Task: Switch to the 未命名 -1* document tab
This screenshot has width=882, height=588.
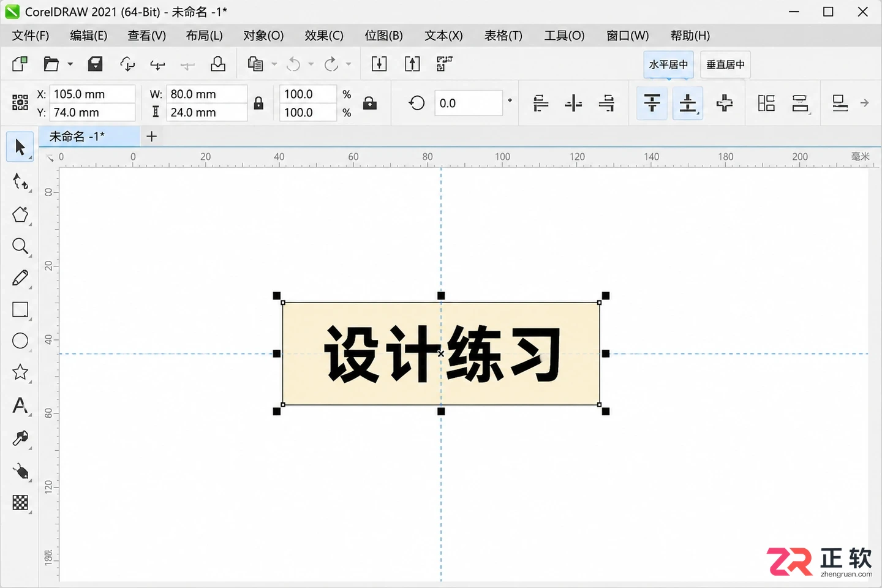Action: click(89, 137)
